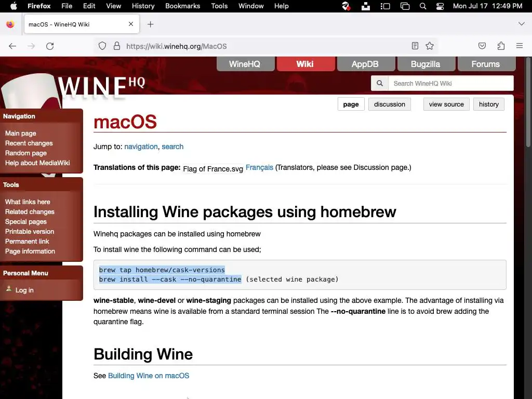This screenshot has height=399, width=532.
Task: Open the Forums tab
Action: click(486, 64)
